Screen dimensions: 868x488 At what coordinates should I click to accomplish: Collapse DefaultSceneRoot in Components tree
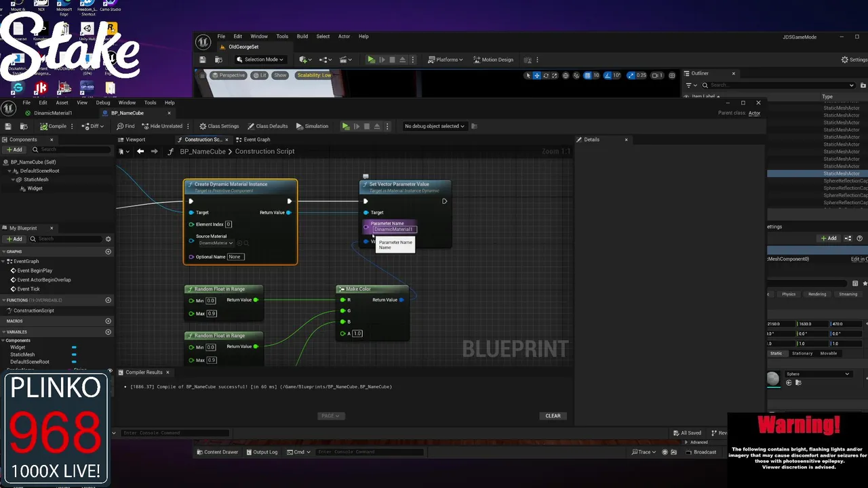[x=10, y=171]
